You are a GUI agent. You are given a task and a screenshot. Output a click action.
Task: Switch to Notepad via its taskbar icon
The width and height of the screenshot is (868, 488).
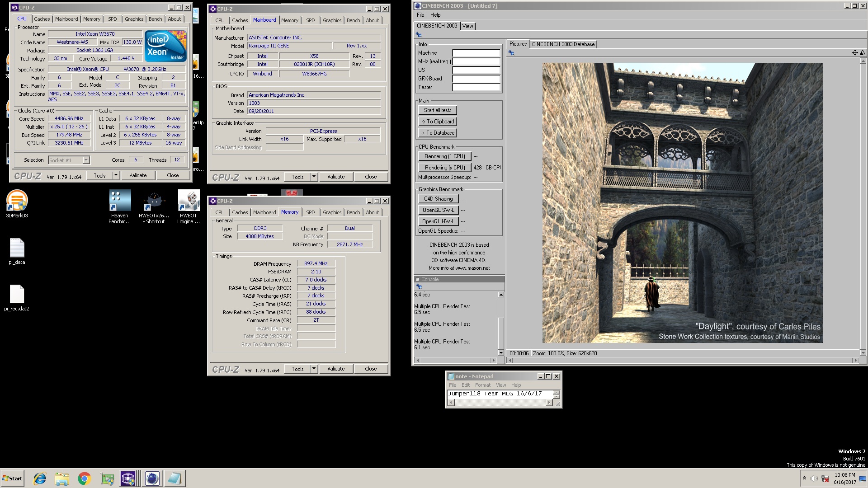click(x=175, y=479)
